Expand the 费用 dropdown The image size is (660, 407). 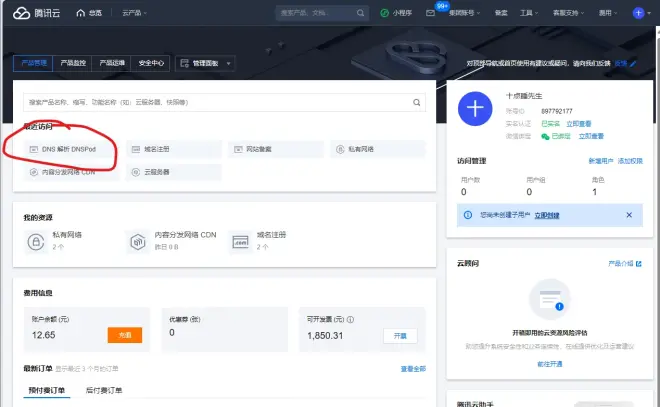[x=608, y=13]
